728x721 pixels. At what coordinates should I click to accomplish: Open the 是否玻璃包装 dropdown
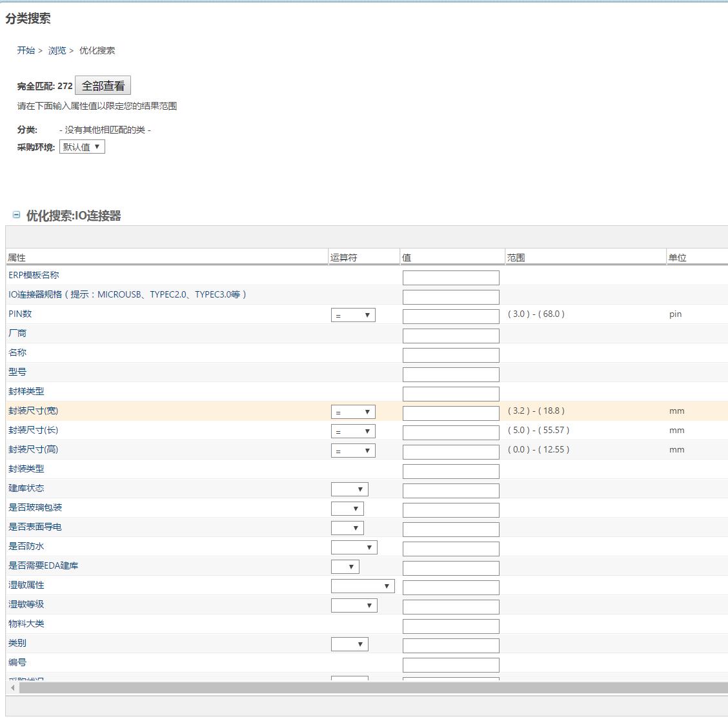[347, 509]
